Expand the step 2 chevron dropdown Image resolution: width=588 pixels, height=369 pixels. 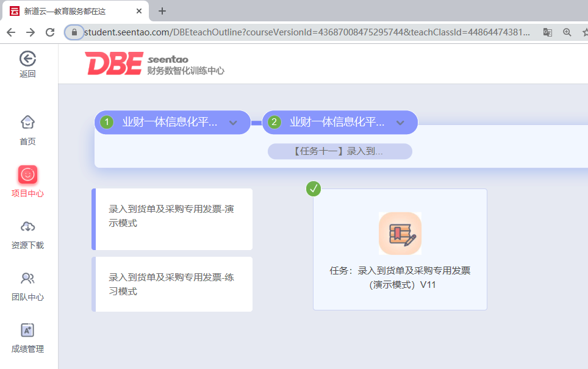tap(400, 123)
